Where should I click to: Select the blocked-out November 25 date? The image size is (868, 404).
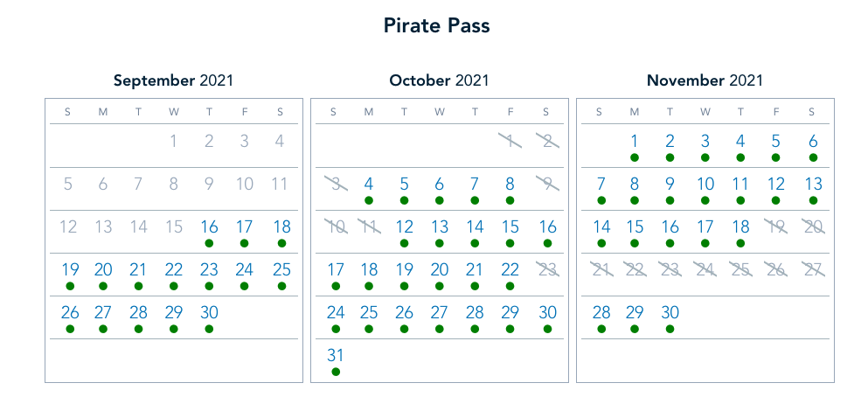tap(740, 269)
